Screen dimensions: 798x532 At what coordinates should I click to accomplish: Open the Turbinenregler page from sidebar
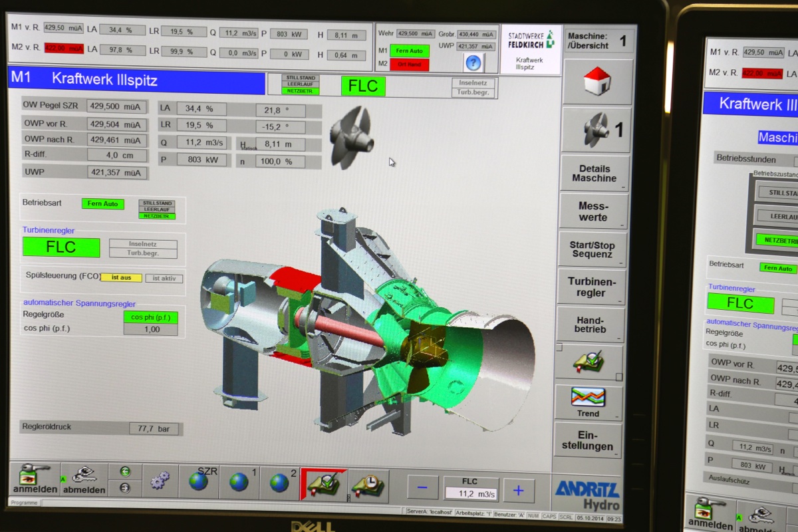[x=591, y=287]
